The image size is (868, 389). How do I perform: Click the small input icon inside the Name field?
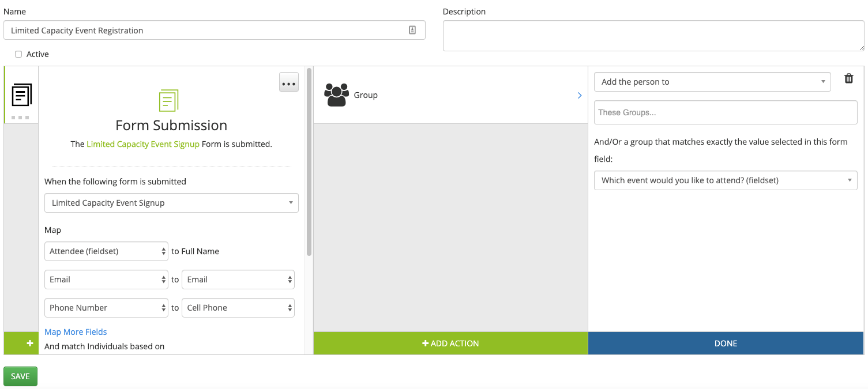412,29
